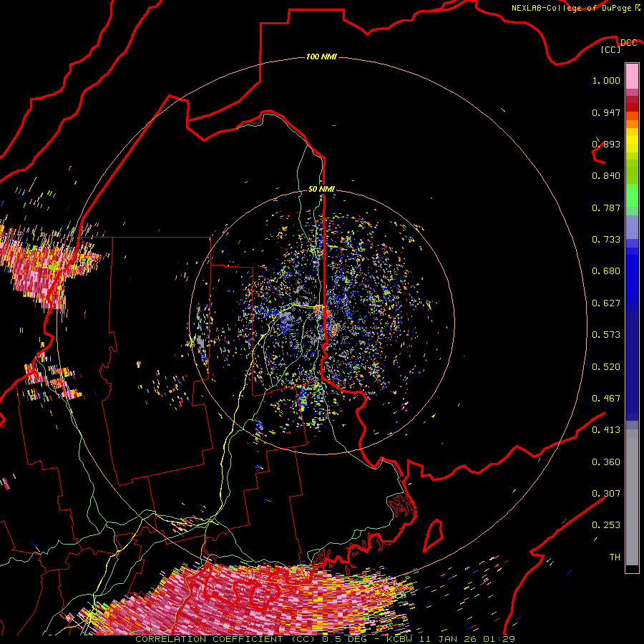Image resolution: width=644 pixels, height=644 pixels.
Task: Pick the periwinkle color bar segment
Action: click(x=632, y=227)
